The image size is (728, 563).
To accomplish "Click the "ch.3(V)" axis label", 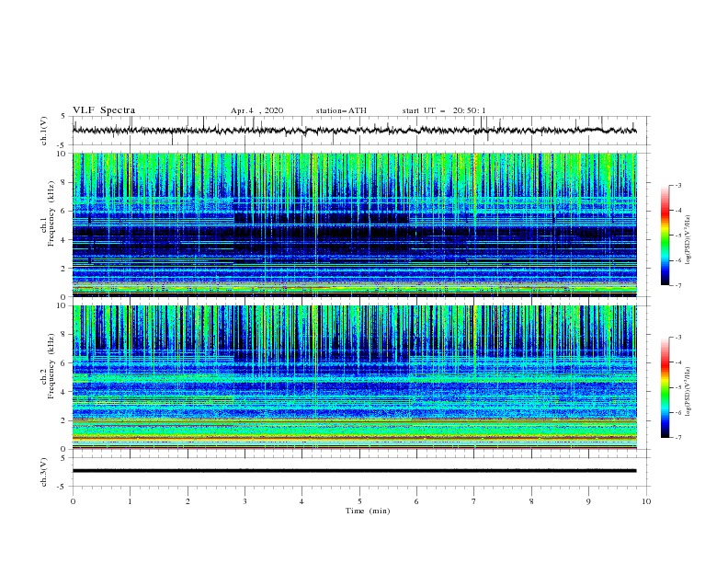I will tap(44, 472).
